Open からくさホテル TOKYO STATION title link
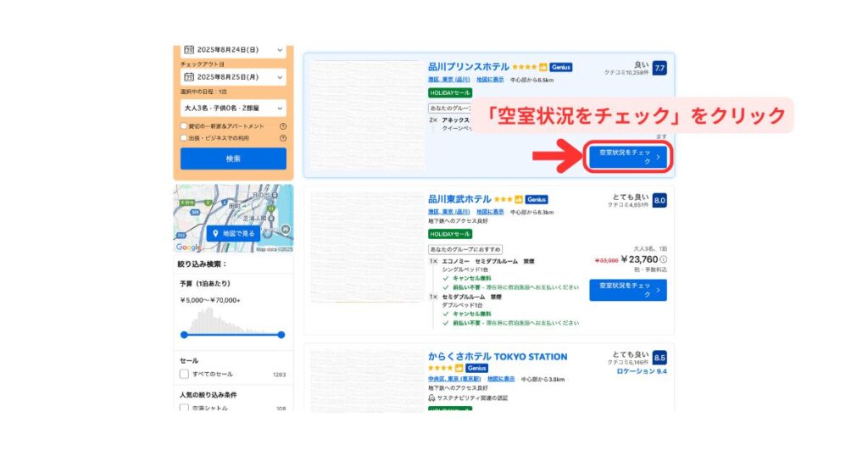The height and width of the screenshot is (456, 868). [x=498, y=357]
